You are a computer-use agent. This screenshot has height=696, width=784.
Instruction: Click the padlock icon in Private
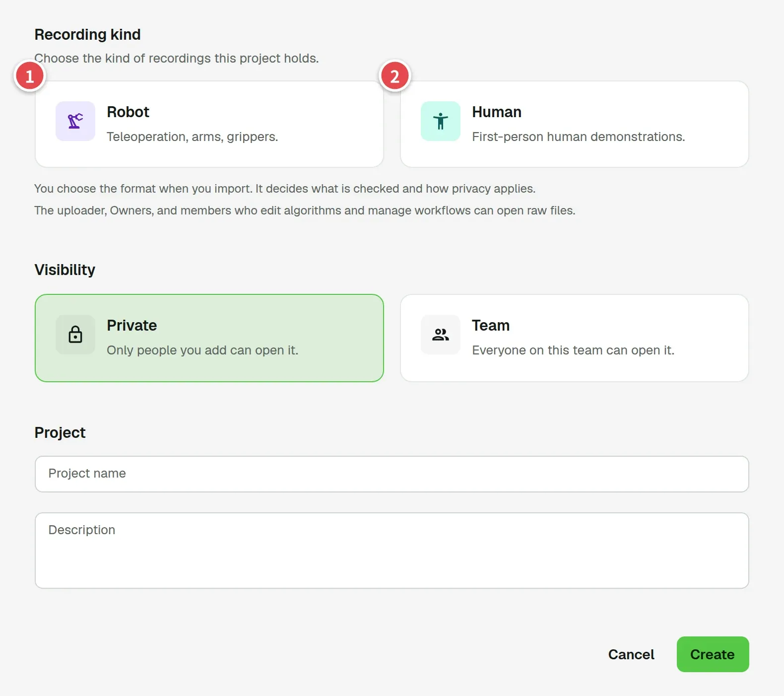coord(75,335)
